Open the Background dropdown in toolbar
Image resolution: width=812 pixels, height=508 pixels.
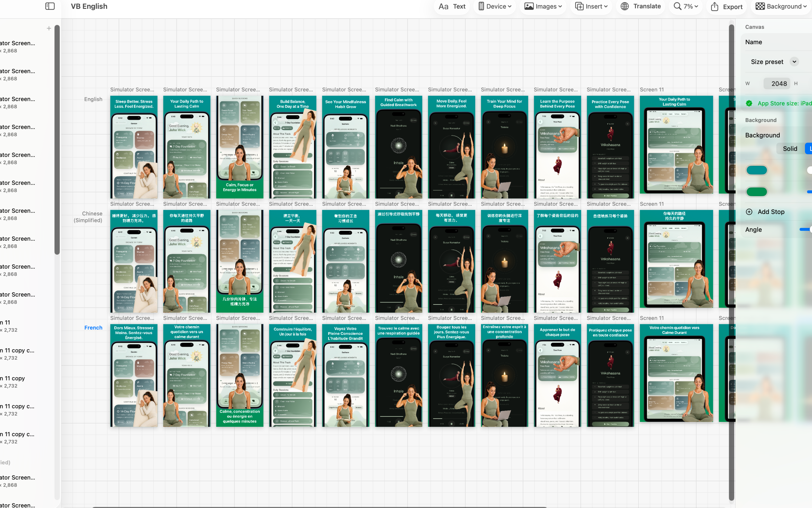[x=781, y=6]
